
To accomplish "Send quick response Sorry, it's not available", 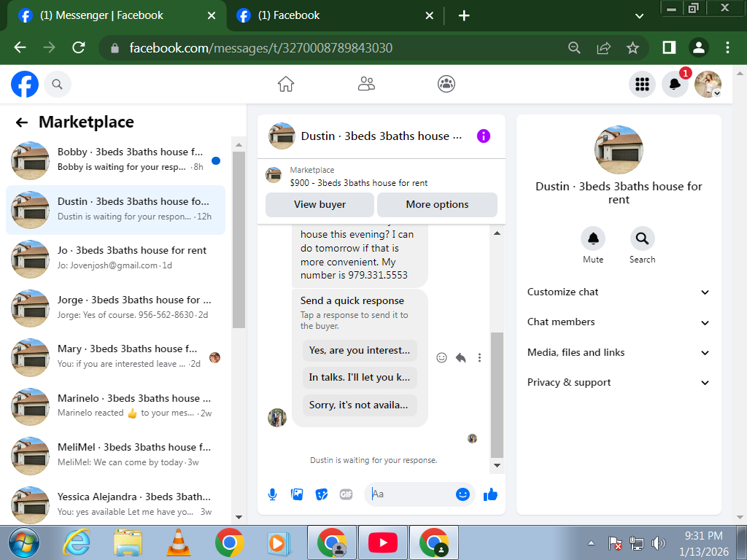I will point(360,405).
